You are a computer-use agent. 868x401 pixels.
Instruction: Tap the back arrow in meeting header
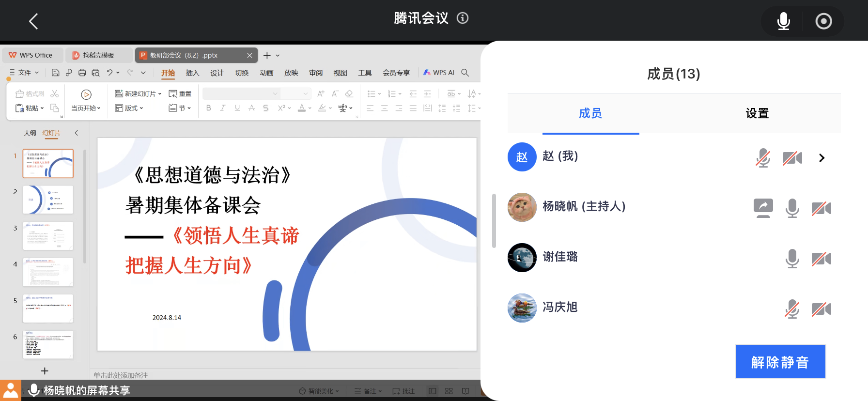pyautogui.click(x=33, y=21)
